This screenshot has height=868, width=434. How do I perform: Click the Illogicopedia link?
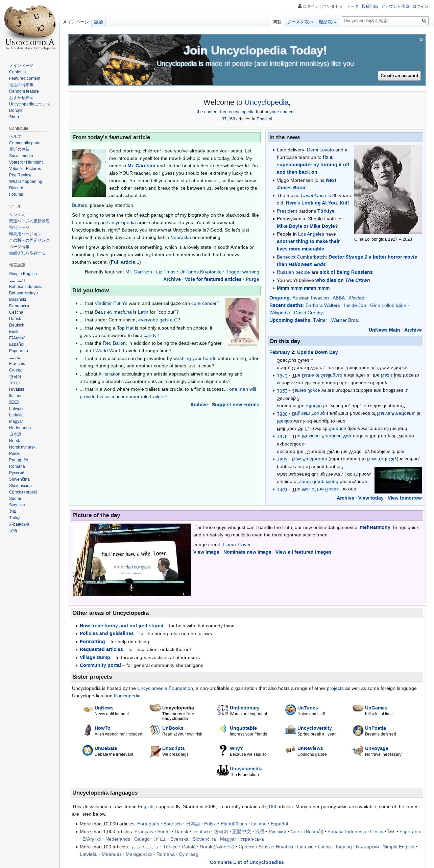[x=127, y=696]
